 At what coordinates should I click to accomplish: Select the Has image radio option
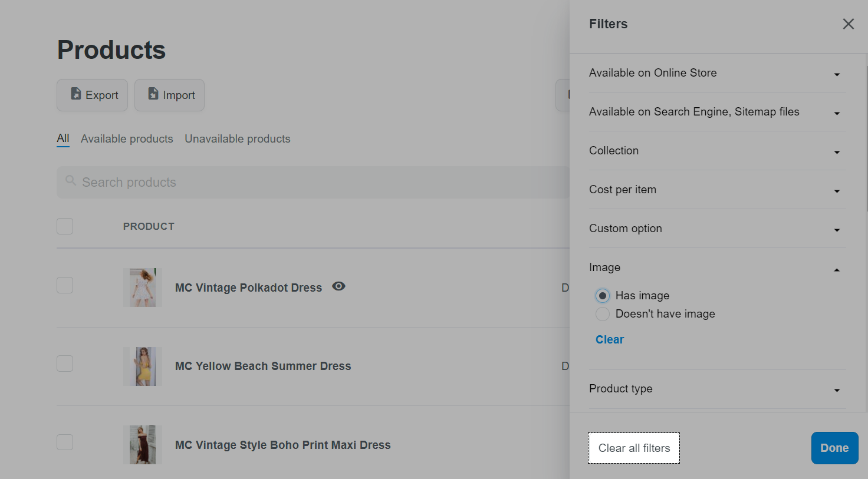point(602,296)
